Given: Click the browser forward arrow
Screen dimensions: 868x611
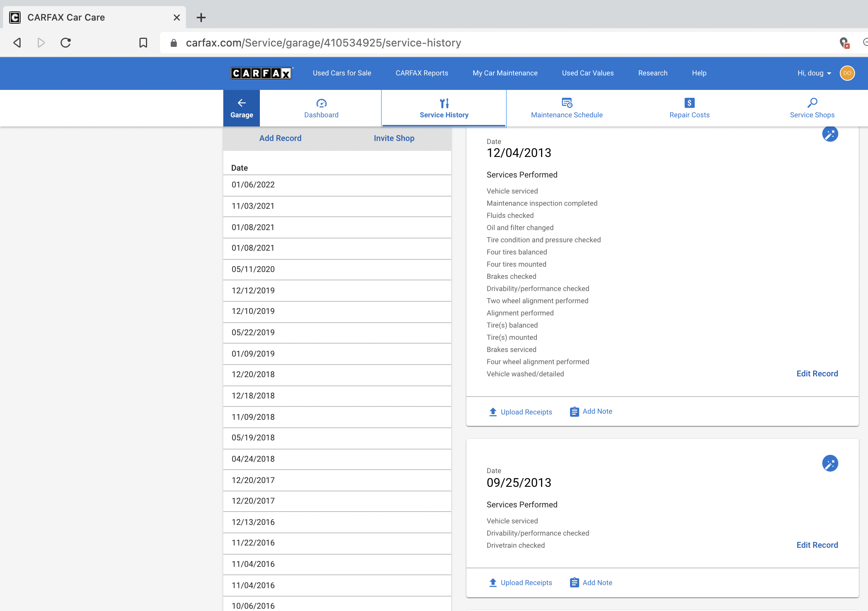Looking at the screenshot, I should tap(41, 43).
